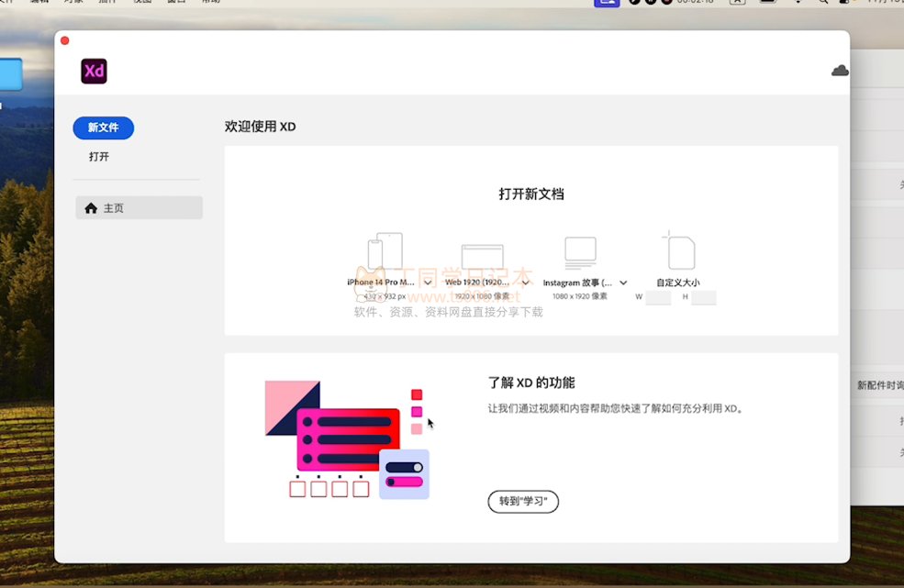Open the cloud documents icon

point(839,71)
